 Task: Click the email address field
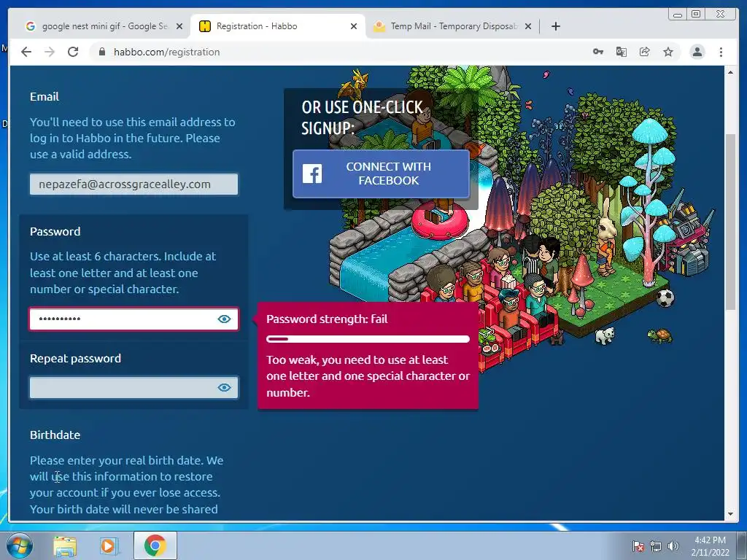coord(134,184)
